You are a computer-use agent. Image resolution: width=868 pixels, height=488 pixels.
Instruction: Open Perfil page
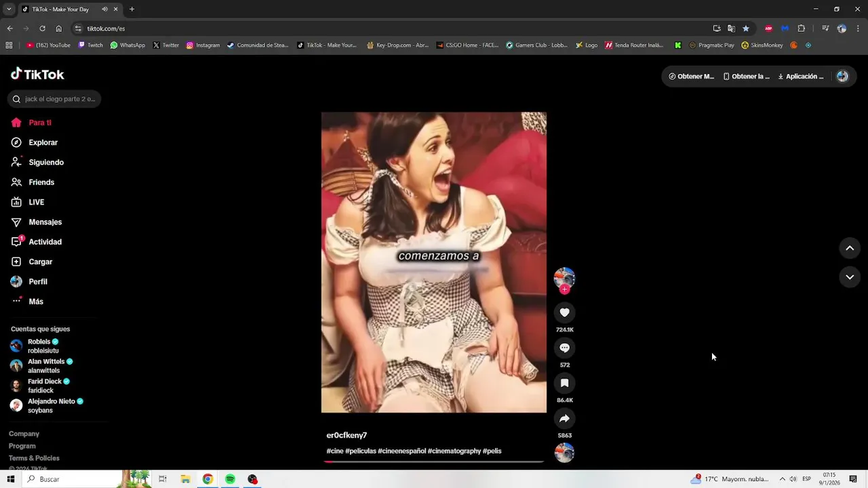pos(29,281)
